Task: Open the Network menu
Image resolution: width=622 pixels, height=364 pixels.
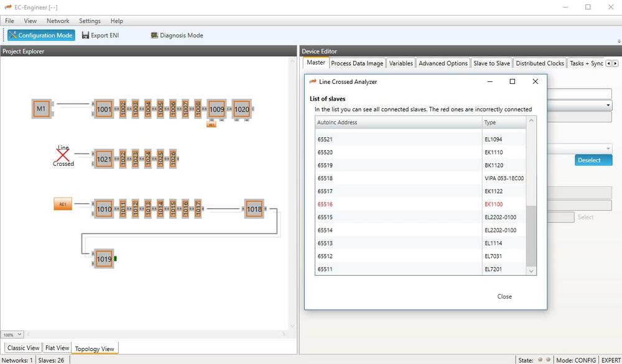Action: click(58, 20)
